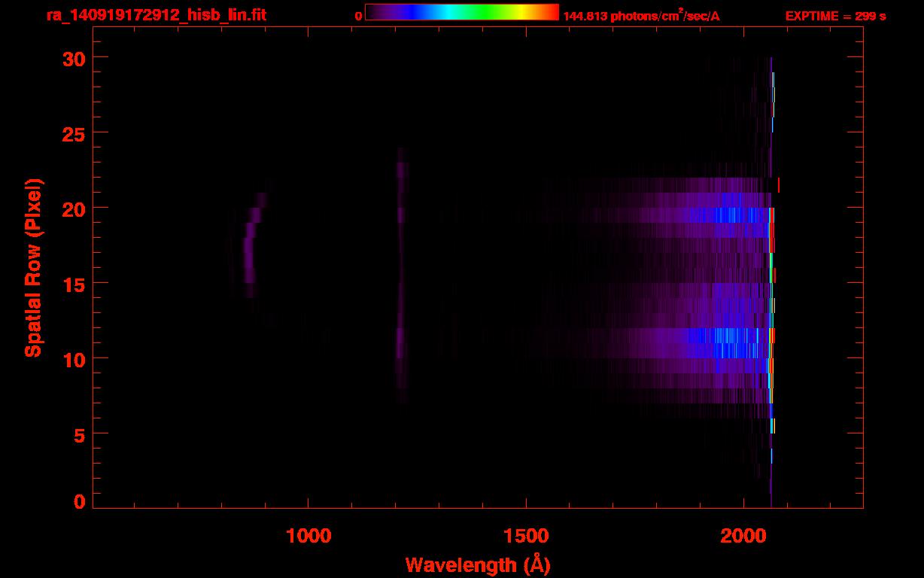The image size is (924, 578).
Task: Click the vertical Lyman-alpha line near 1216 Å
Action: pyautogui.click(x=400, y=275)
